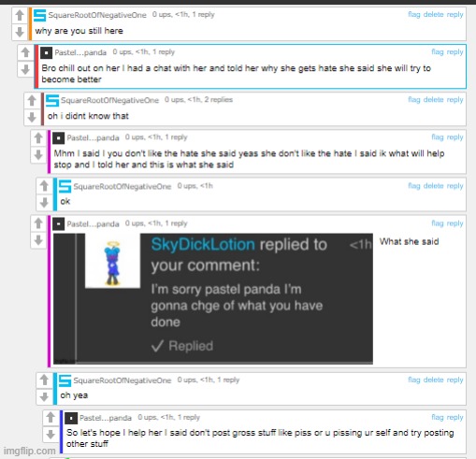Viewport: 476px width, 459px height.
Task: Reply to the 'oh yea' comment
Action: point(454,380)
